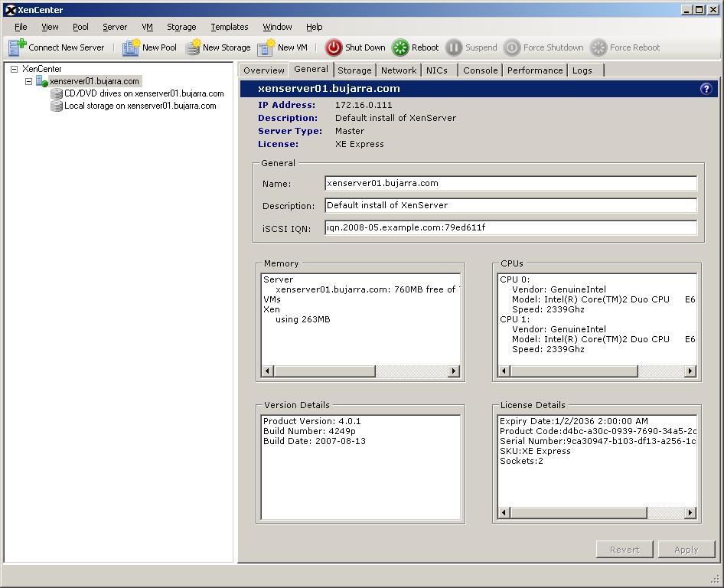The width and height of the screenshot is (724, 588).
Task: Click the Memory list right scroll arrow
Action: click(x=453, y=371)
